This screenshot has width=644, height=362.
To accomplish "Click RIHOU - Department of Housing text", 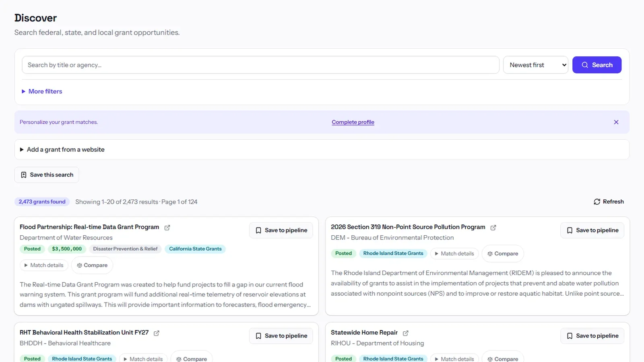I will coord(377,343).
